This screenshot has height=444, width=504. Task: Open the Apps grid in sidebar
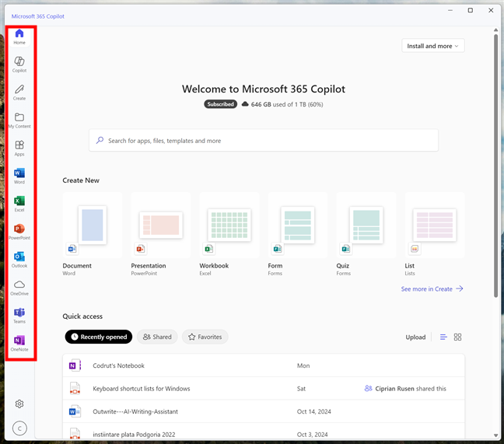[19, 149]
